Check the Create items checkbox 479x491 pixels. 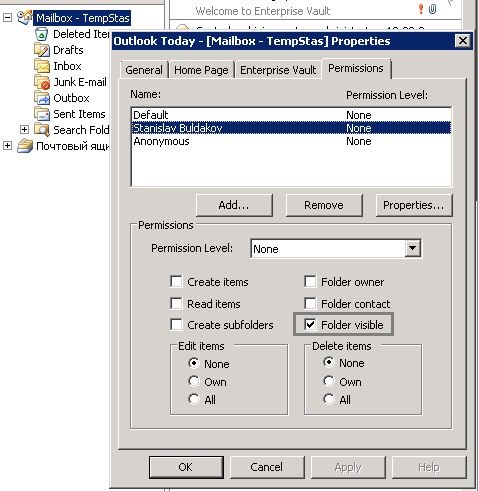click(176, 281)
